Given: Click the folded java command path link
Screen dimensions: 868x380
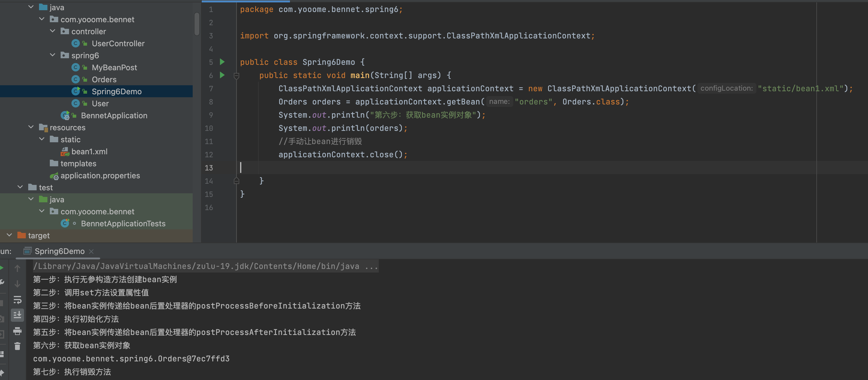Looking at the screenshot, I should click(x=206, y=266).
